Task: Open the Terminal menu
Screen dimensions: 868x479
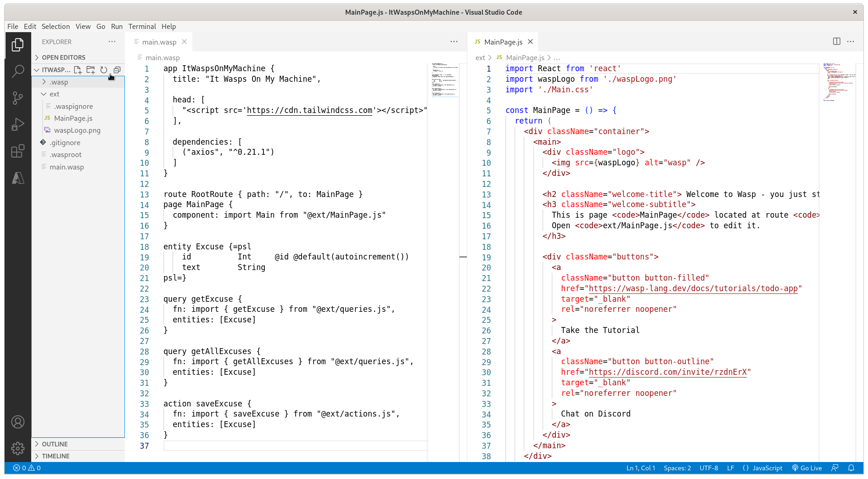Action: (x=142, y=26)
